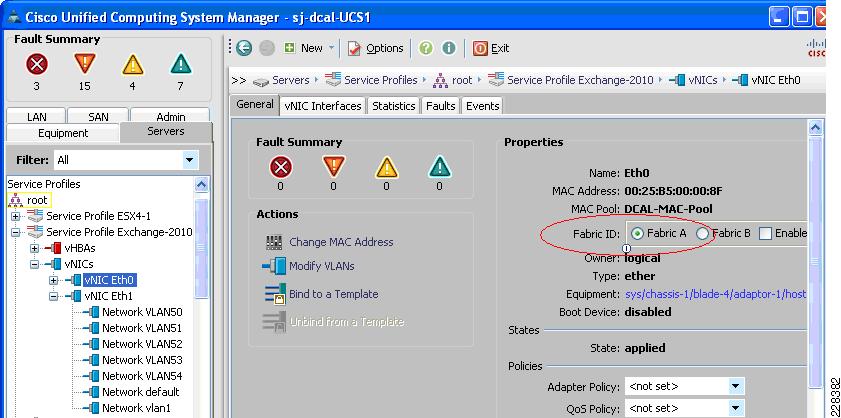The height and width of the screenshot is (418, 841).
Task: Select the Fabric B radio button
Action: tap(702, 233)
